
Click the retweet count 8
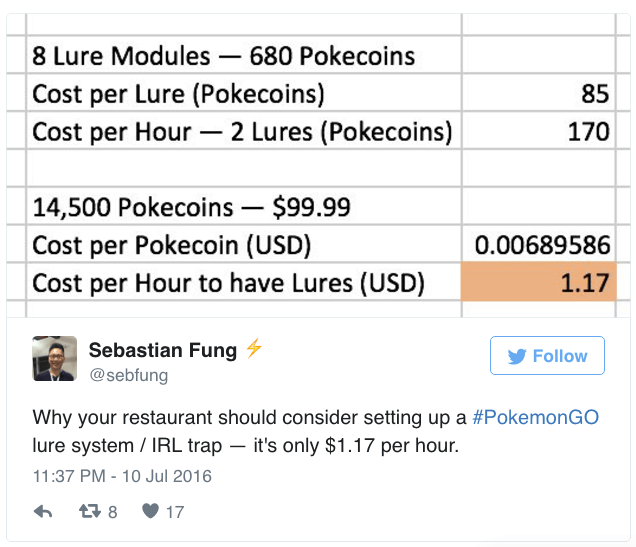click(112, 512)
